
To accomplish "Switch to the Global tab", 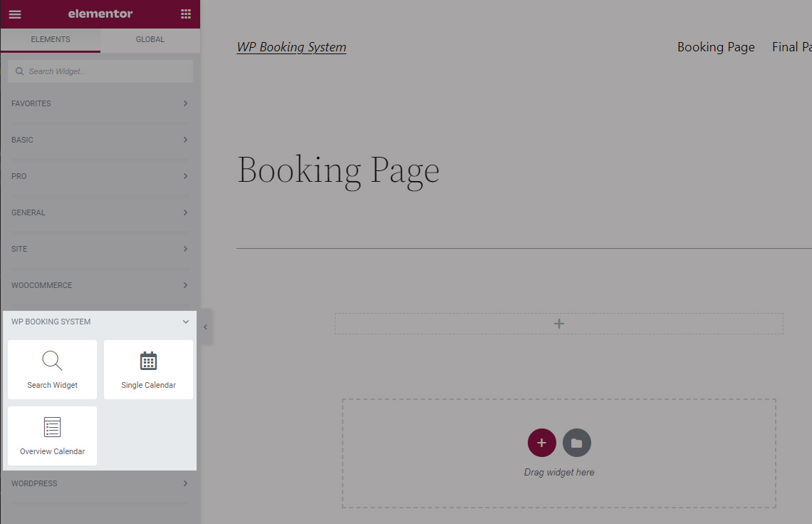I will 150,39.
